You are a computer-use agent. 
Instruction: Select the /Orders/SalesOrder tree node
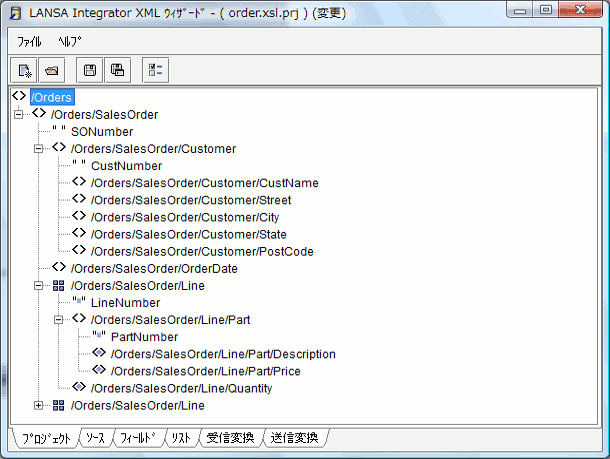click(104, 115)
